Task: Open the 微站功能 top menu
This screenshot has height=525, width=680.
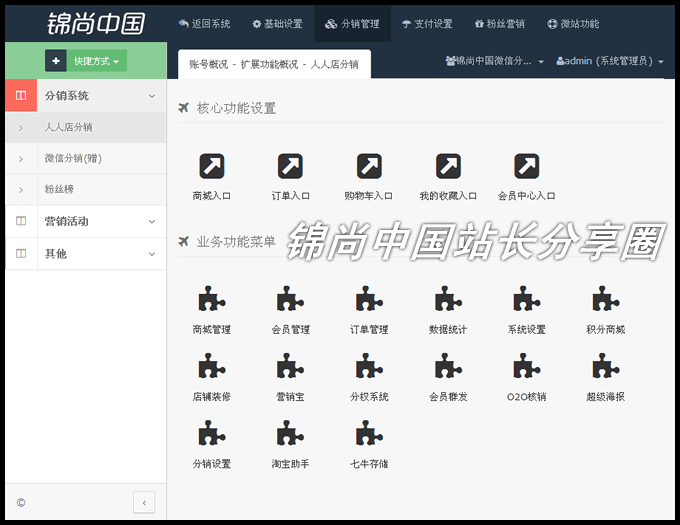Action: 573,24
